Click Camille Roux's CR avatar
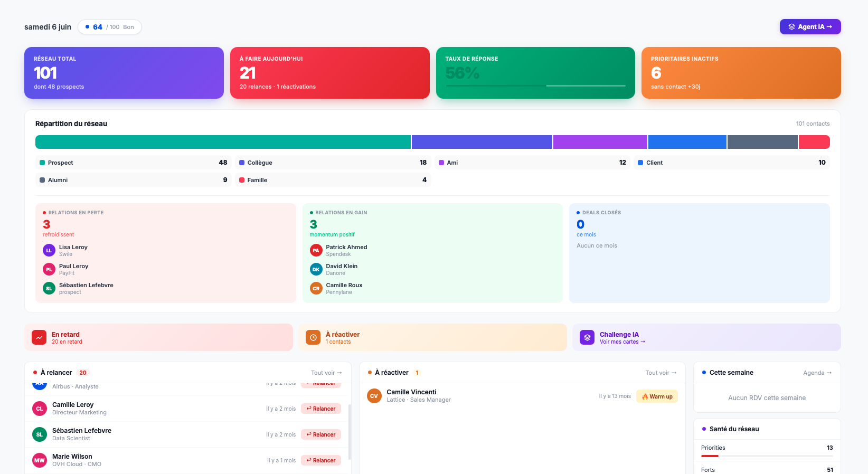The image size is (868, 474). [x=316, y=288]
